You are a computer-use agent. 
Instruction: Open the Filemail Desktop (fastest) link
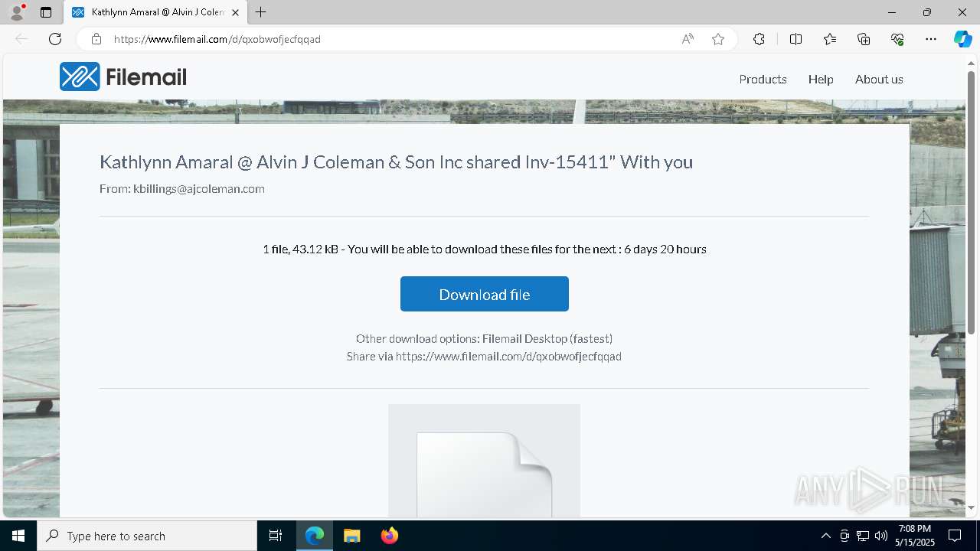(547, 338)
